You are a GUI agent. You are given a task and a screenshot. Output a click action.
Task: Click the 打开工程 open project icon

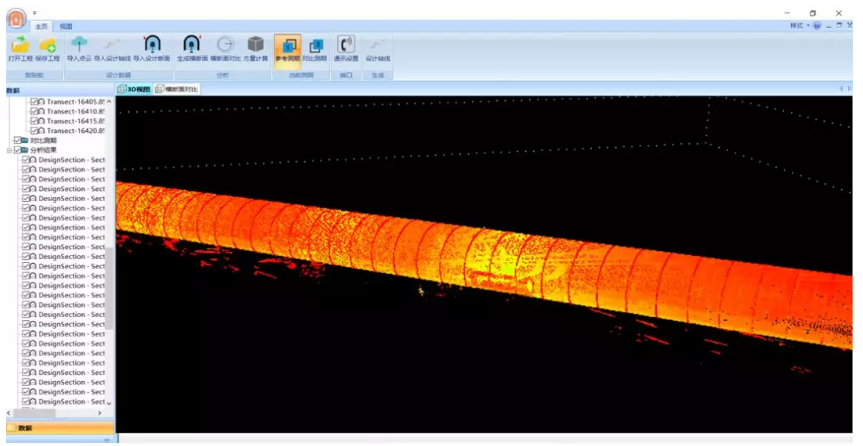click(x=19, y=46)
